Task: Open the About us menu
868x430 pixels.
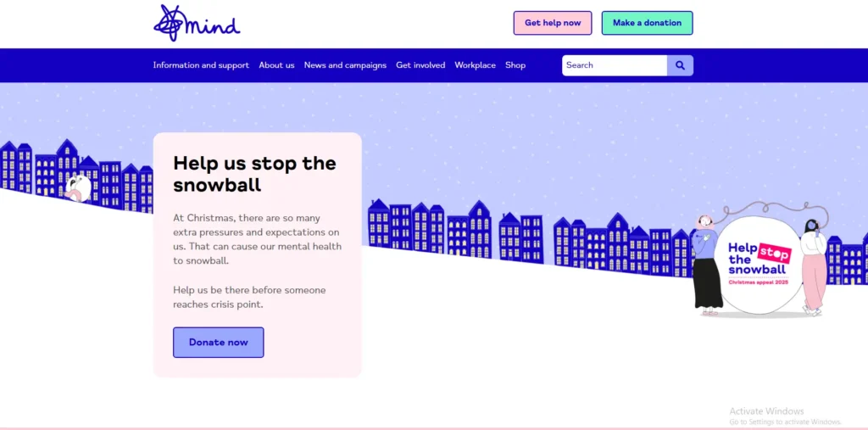Action: click(277, 65)
